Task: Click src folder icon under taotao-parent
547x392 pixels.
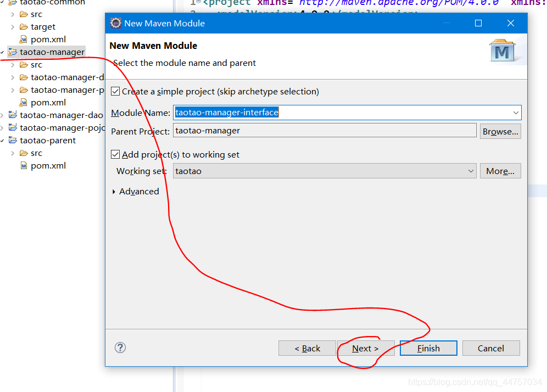Action: coord(24,153)
